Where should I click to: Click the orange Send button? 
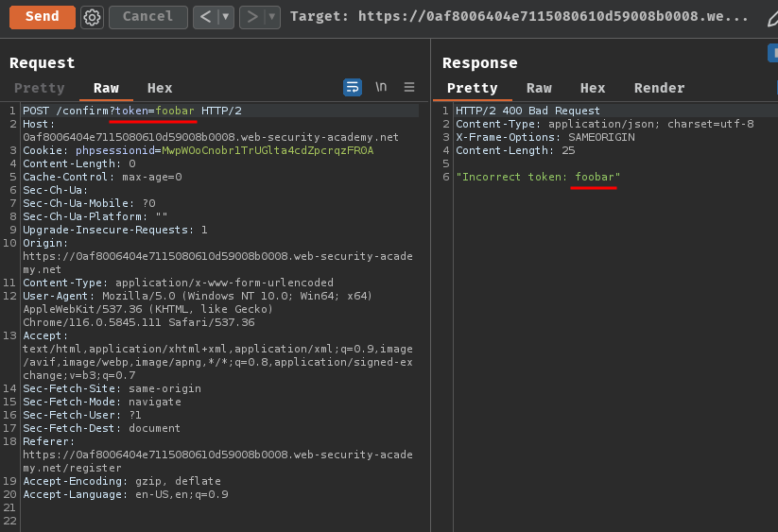(x=43, y=17)
